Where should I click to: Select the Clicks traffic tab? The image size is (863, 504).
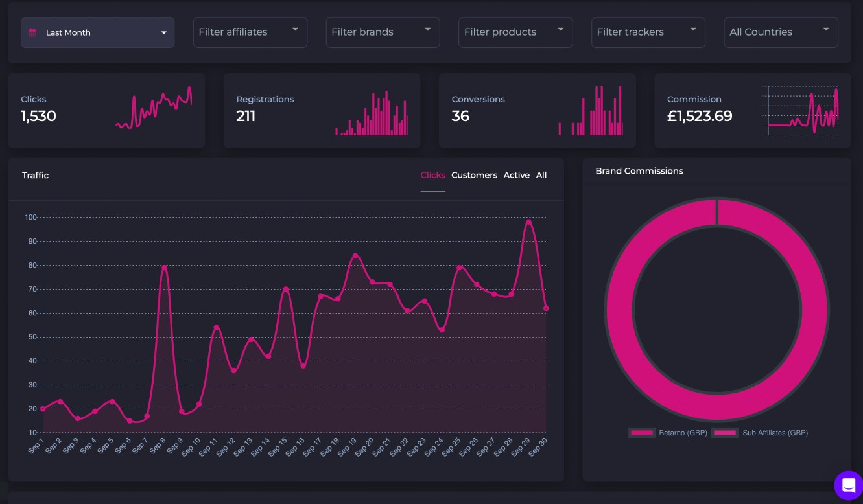[x=432, y=175]
